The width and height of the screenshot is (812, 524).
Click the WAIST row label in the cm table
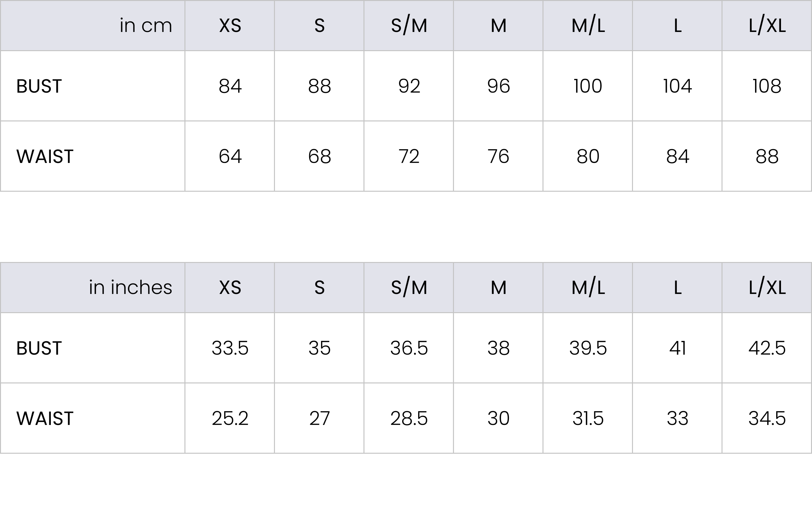(45, 157)
